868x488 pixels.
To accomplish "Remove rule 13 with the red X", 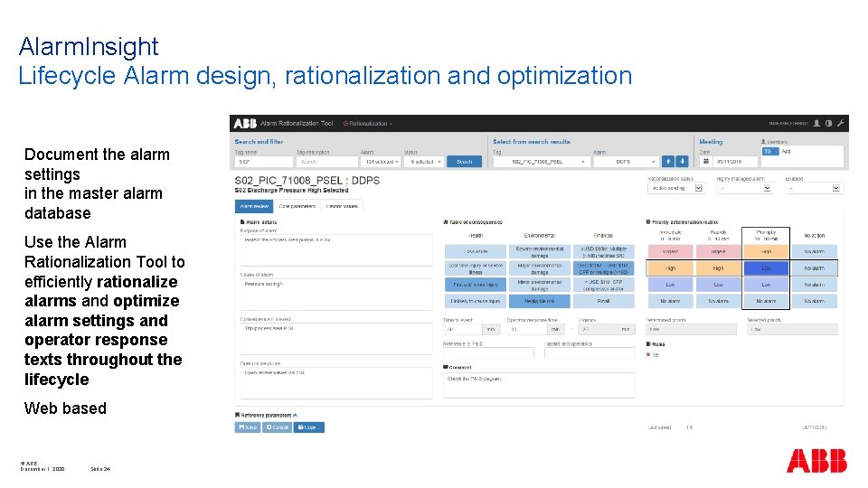I will [648, 354].
